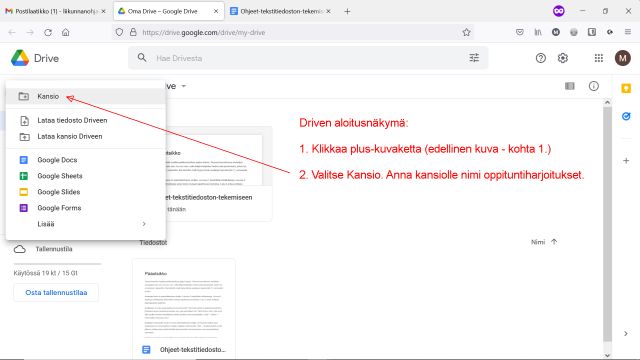Bookmark this page star icon

click(466, 32)
